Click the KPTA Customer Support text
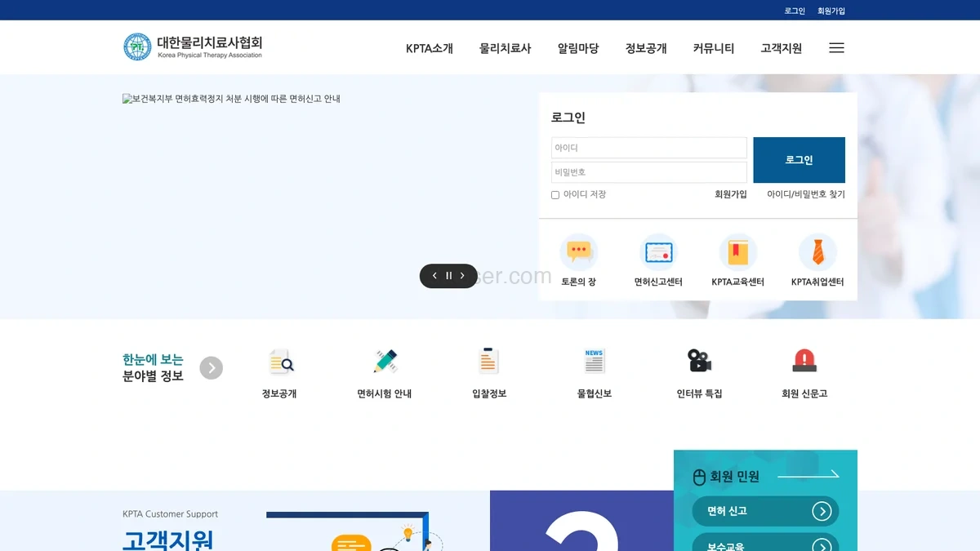This screenshot has width=980, height=551. [170, 514]
